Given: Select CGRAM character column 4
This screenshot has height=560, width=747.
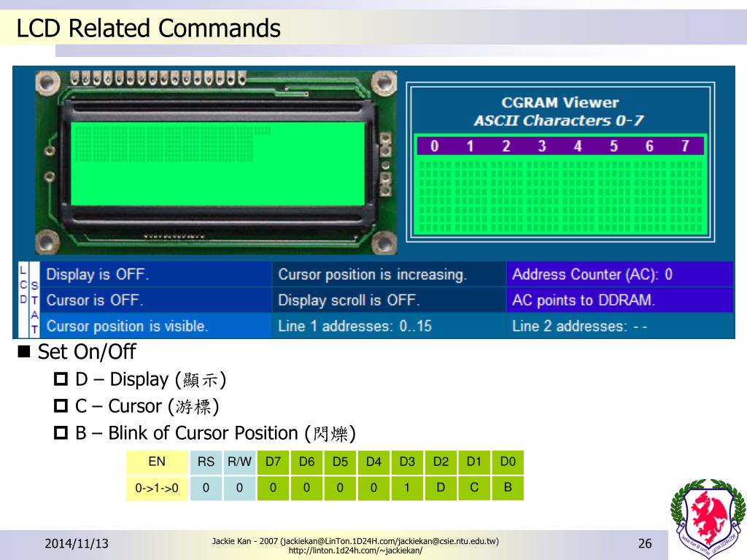Looking at the screenshot, I should pyautogui.click(x=578, y=146).
